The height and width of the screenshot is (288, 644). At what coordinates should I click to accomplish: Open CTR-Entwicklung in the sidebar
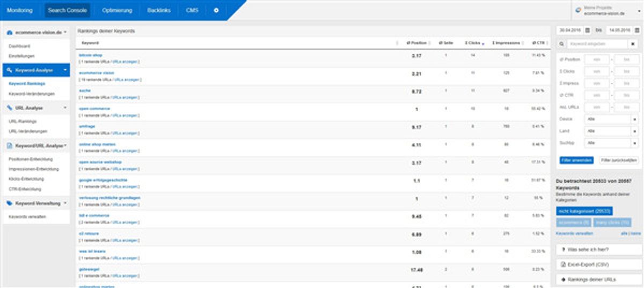pos(25,189)
